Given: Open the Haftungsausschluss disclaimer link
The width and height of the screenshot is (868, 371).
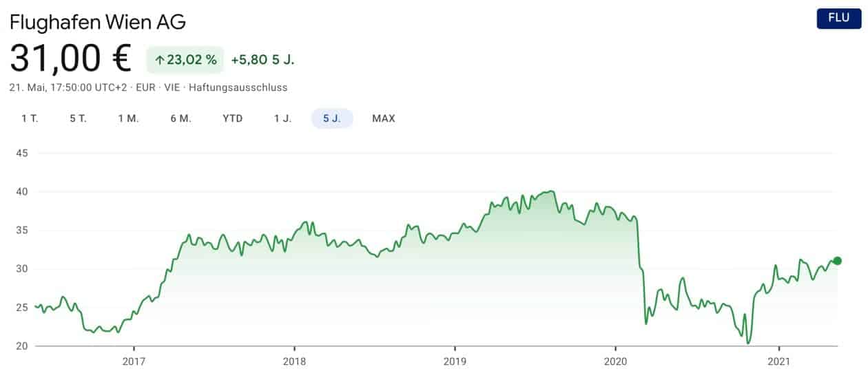Looking at the screenshot, I should 238,87.
